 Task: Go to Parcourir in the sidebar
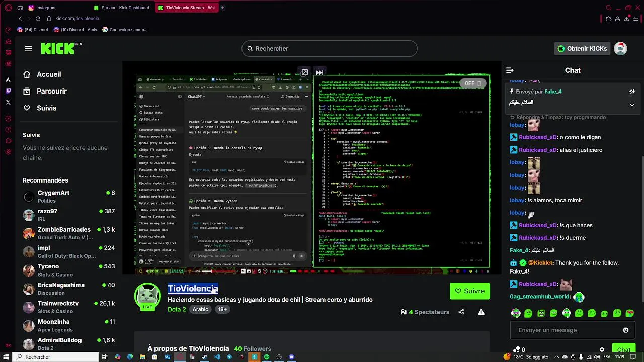45,91
